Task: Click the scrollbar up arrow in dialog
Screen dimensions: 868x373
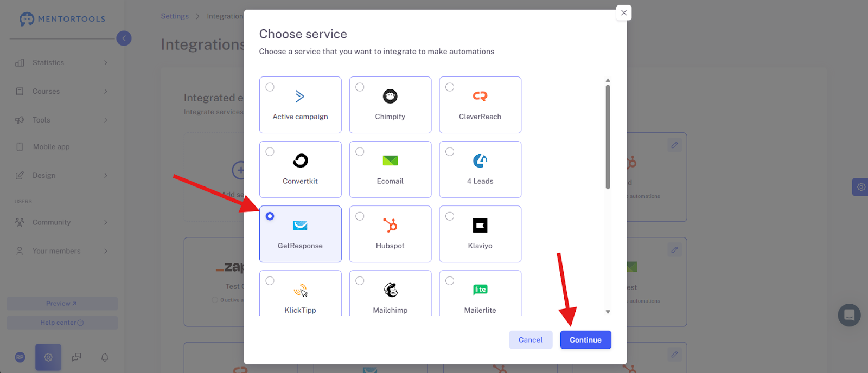Action: (608, 80)
